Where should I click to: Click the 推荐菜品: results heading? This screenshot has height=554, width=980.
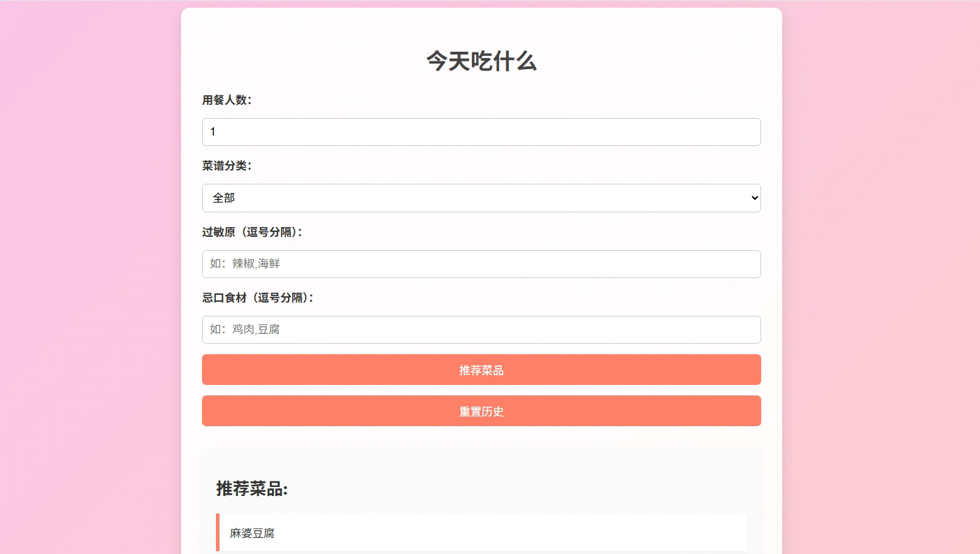252,488
